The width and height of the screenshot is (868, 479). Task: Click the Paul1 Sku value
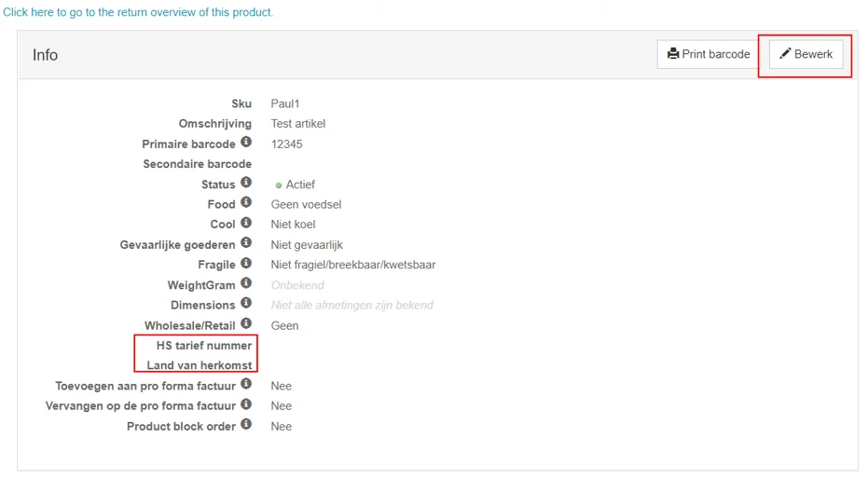tap(285, 104)
